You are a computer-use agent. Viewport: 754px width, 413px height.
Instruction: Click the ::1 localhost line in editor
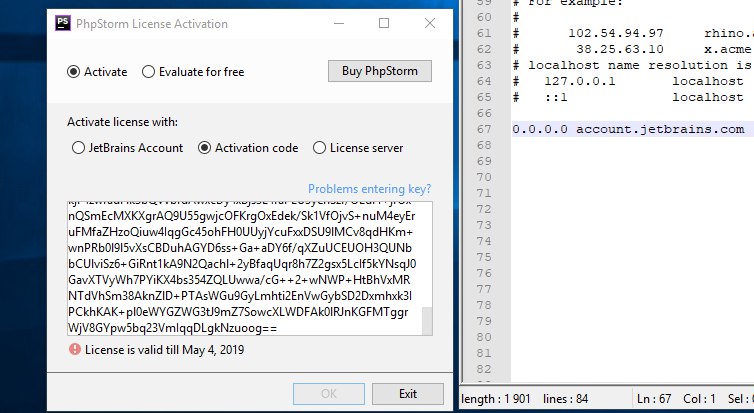(x=628, y=97)
